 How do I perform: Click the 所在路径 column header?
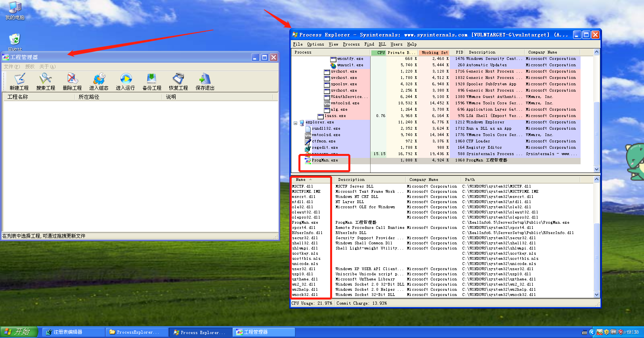click(x=118, y=97)
